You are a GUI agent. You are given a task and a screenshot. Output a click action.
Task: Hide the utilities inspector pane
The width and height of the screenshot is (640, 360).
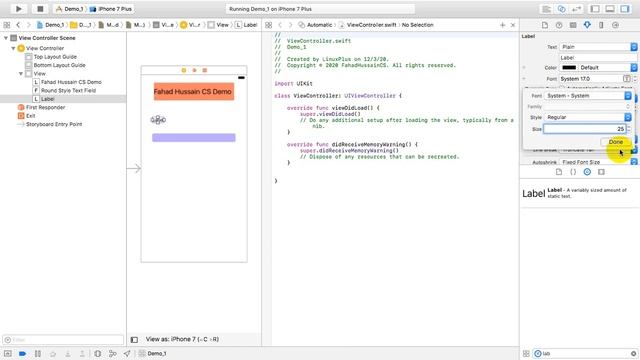tap(625, 9)
